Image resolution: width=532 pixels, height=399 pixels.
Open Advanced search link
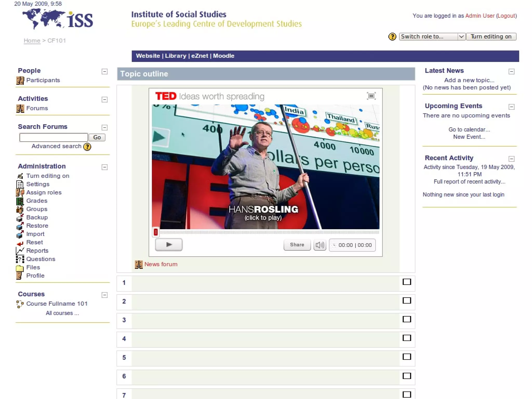(56, 146)
